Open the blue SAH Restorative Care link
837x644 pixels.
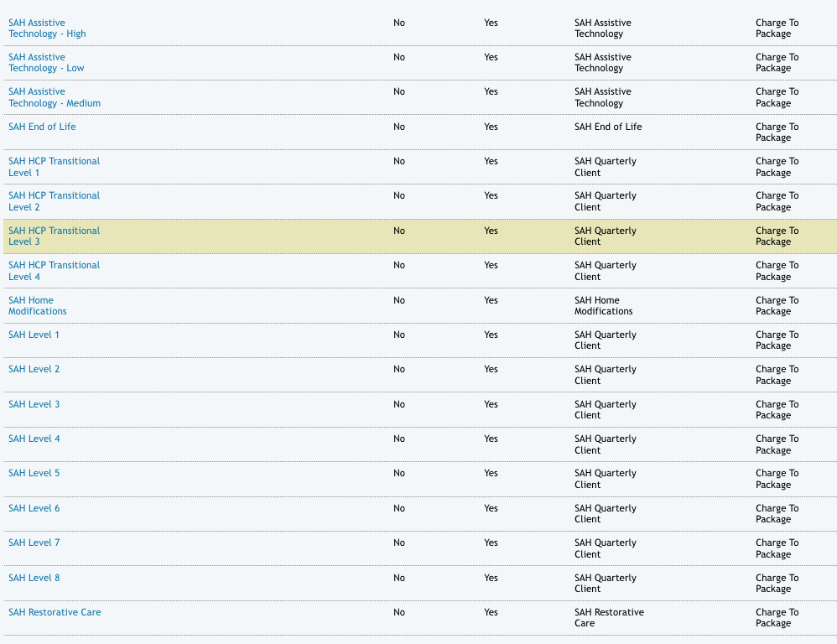click(55, 612)
